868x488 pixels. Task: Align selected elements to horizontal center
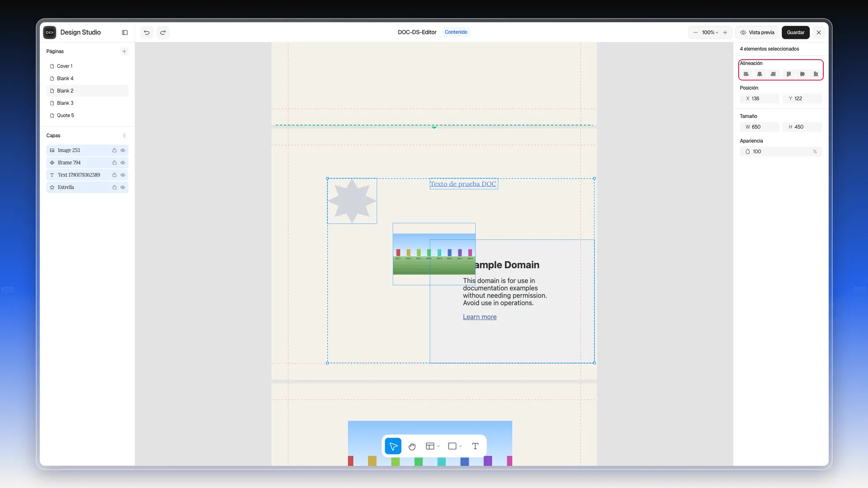pyautogui.click(x=759, y=74)
